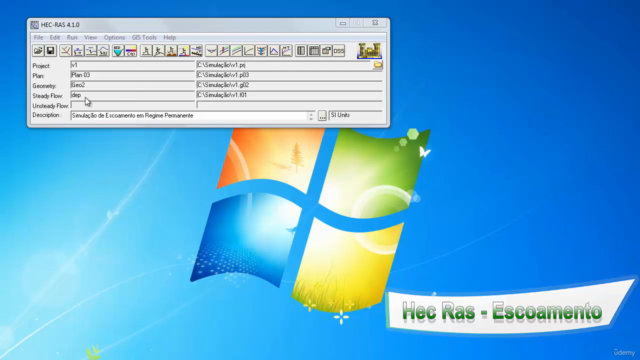The image size is (640, 360).
Task: Open the SED sediment data icon
Action: (118, 51)
